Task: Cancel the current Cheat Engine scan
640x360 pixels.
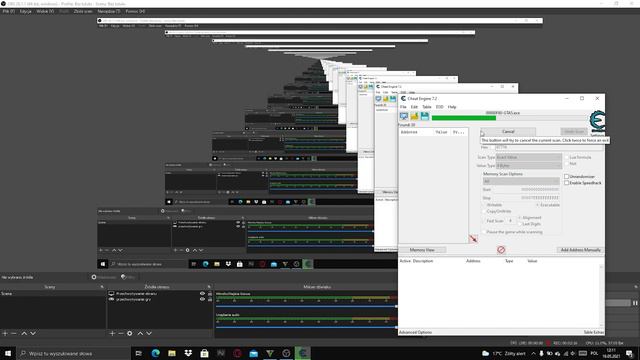Action: pos(508,131)
